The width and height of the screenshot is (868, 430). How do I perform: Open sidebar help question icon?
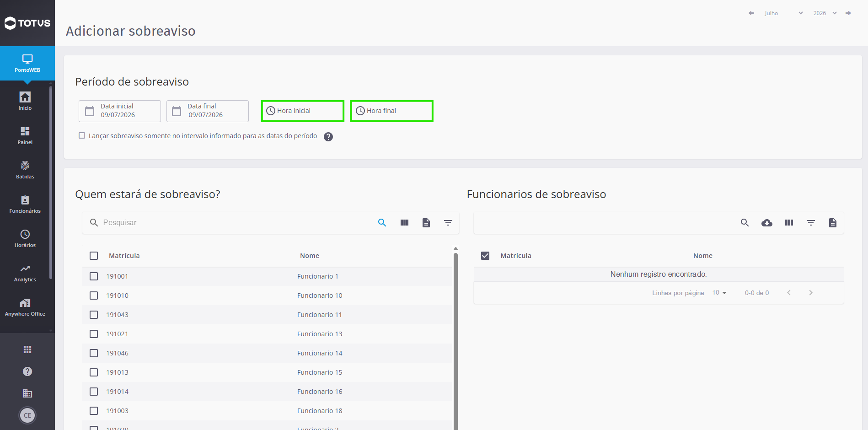(27, 371)
